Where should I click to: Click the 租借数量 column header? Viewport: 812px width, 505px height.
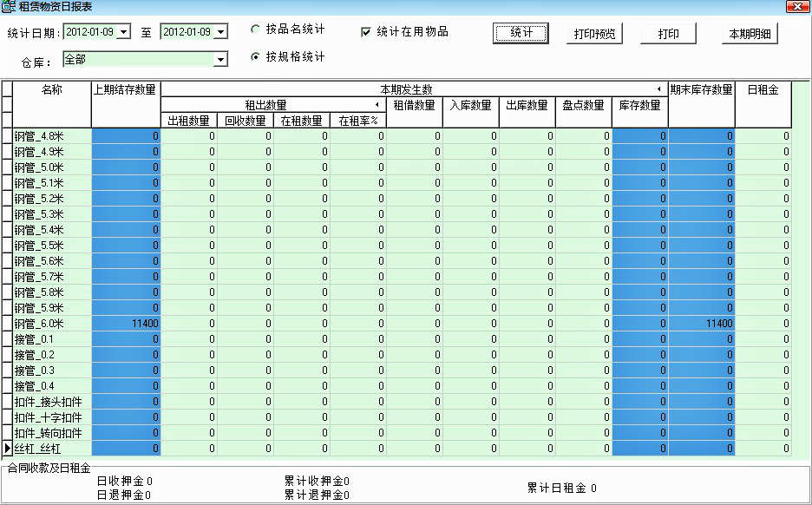[x=415, y=113]
